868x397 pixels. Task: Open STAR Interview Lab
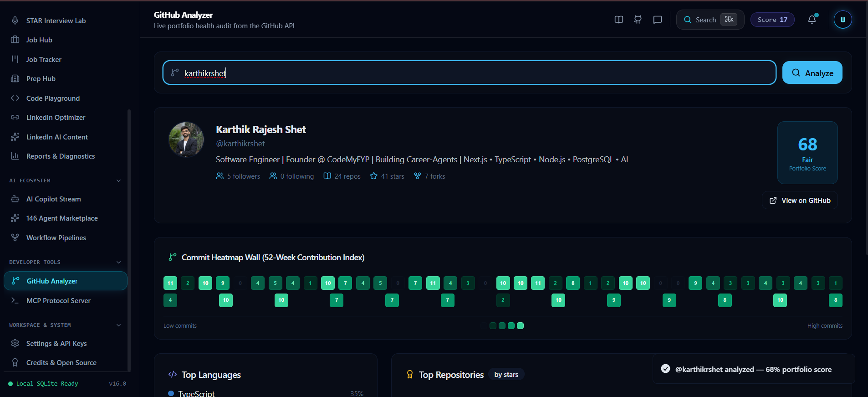pos(66,21)
